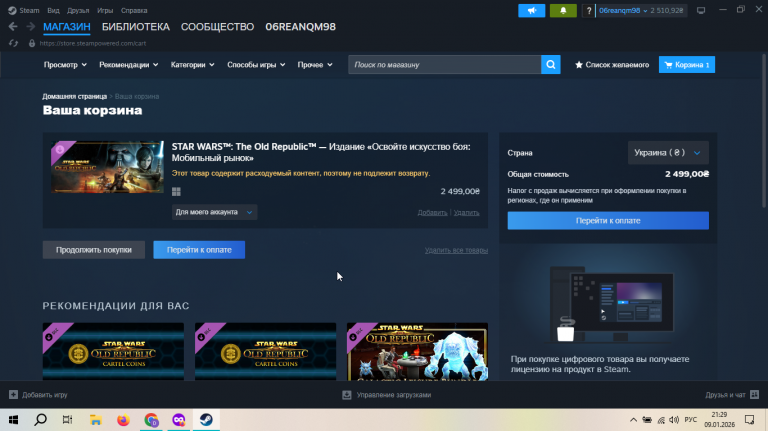Click the STAR WARS Old Republic item title
Image resolution: width=768 pixels, height=431 pixels.
321,152
